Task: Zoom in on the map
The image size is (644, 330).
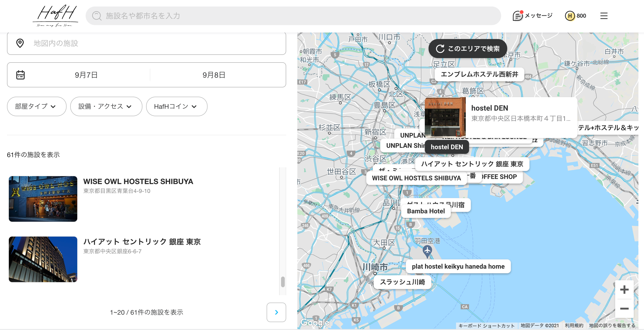Action: coord(624,290)
